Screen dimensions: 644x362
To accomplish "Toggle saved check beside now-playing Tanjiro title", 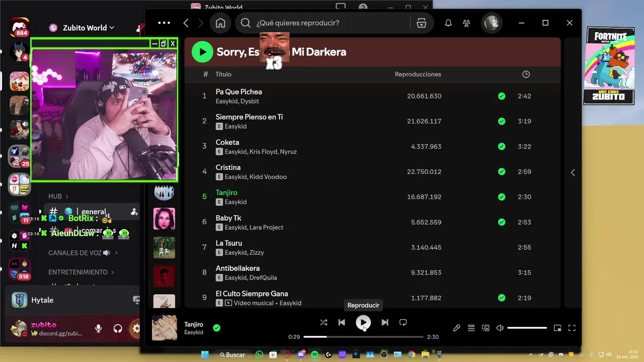I will tap(216, 328).
